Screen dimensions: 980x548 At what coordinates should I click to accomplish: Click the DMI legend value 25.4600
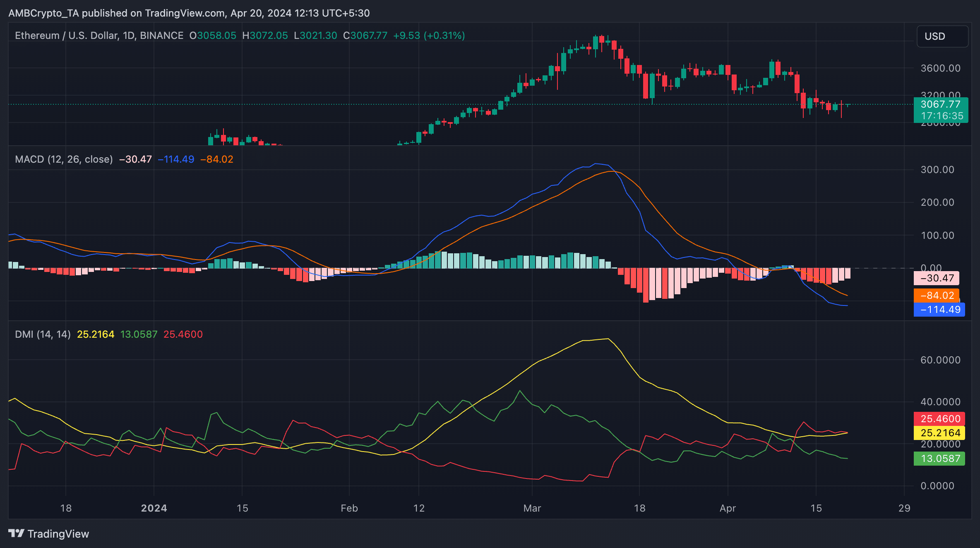click(x=183, y=334)
